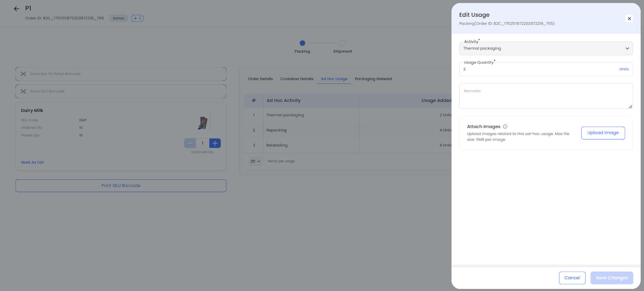Click the plus icon to increase scanned quantity
This screenshot has width=644, height=291.
tap(215, 143)
